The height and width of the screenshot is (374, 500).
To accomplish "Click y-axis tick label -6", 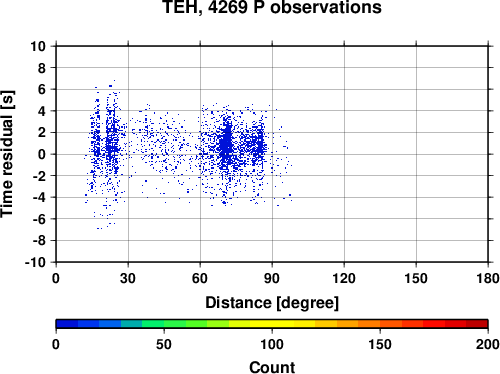I will (x=39, y=219).
